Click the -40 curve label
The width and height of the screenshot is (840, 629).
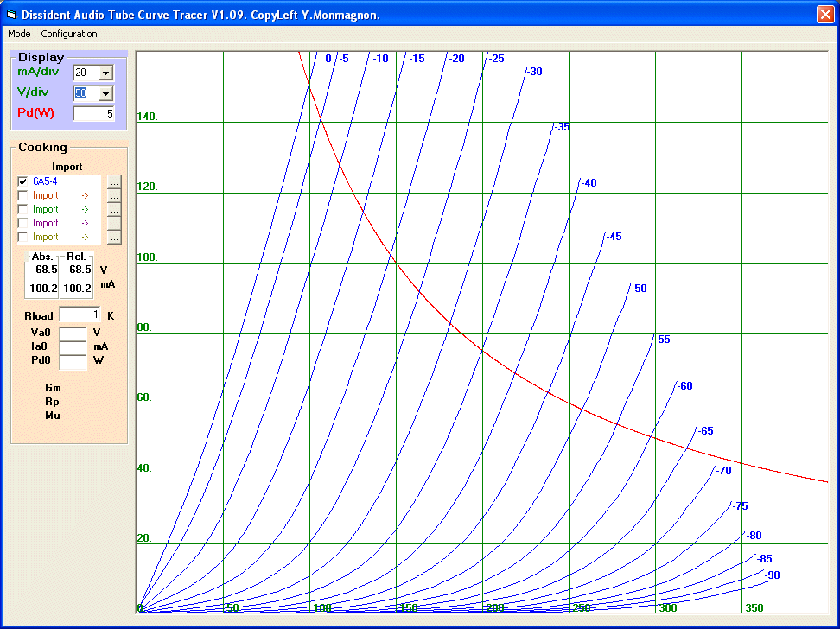tap(589, 183)
